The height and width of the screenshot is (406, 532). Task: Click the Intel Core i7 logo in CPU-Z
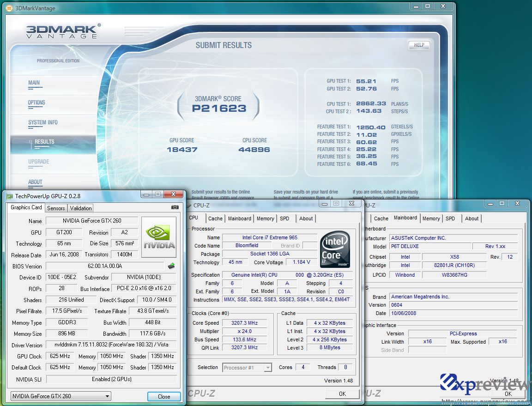(x=335, y=249)
